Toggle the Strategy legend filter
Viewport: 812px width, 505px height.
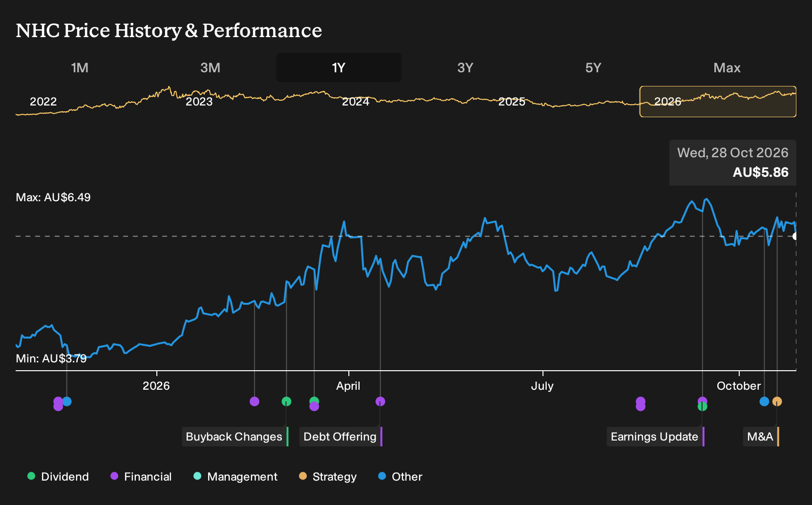coord(328,477)
